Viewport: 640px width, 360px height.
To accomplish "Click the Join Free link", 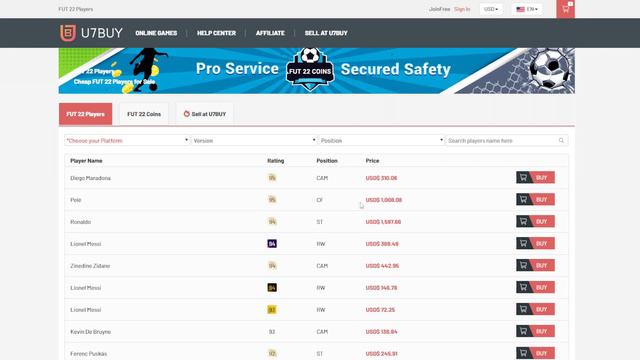I will pyautogui.click(x=440, y=9).
